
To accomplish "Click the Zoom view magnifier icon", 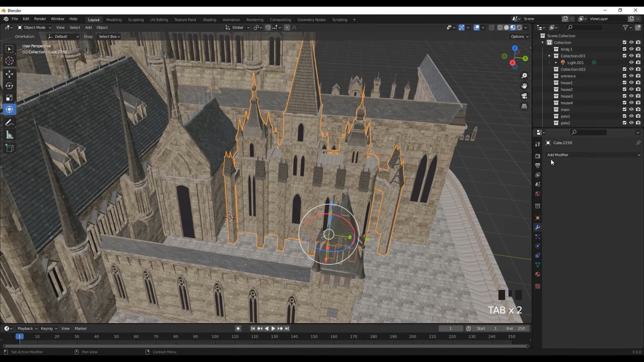I will click(x=524, y=76).
